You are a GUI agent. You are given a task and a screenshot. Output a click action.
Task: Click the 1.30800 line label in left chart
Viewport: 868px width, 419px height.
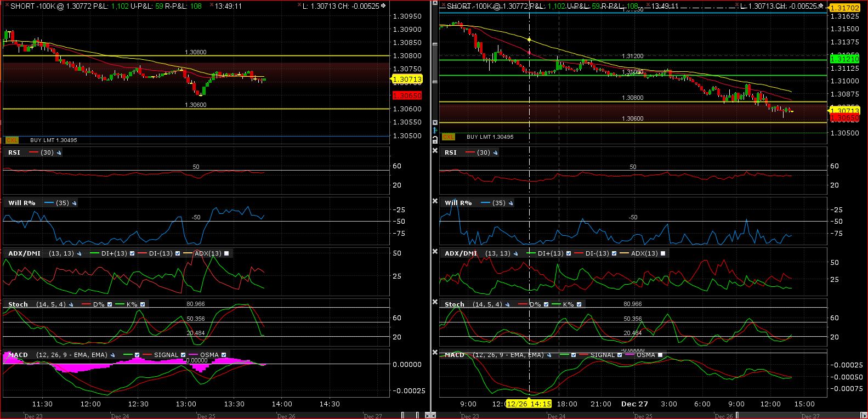[196, 52]
